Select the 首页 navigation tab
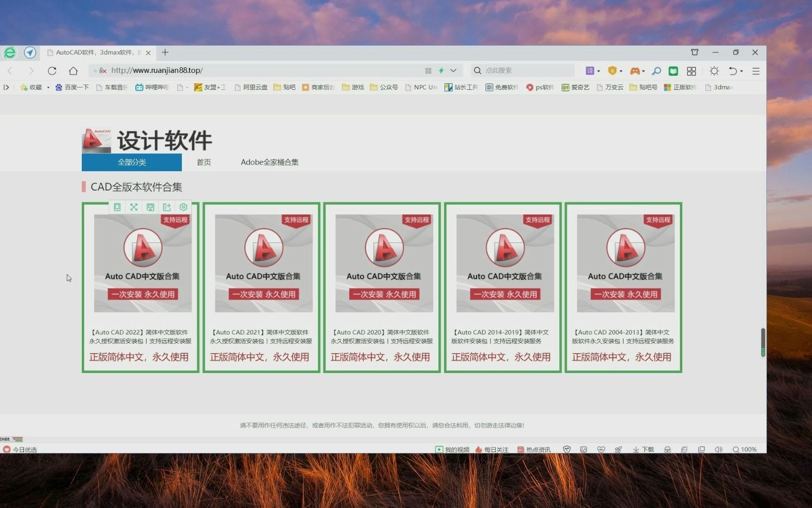This screenshot has height=508, width=812. pyautogui.click(x=203, y=162)
